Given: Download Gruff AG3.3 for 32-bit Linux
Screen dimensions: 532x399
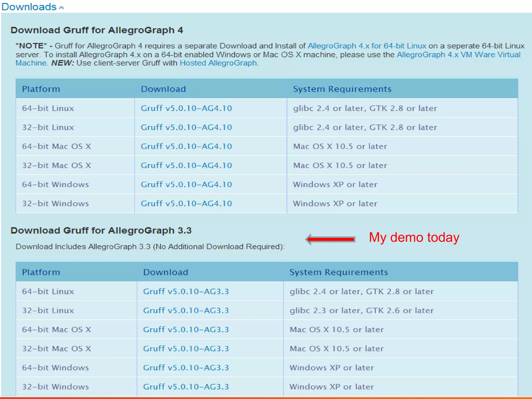Looking at the screenshot, I should pyautogui.click(x=186, y=310).
